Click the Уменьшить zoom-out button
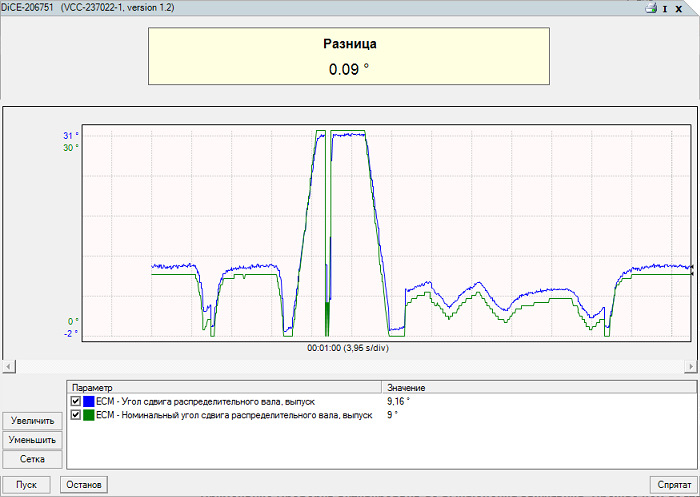The height and width of the screenshot is (497, 700). click(32, 440)
